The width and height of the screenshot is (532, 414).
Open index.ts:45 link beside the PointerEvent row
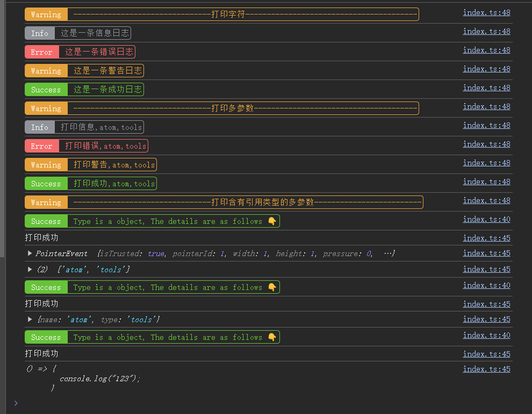[486, 253]
